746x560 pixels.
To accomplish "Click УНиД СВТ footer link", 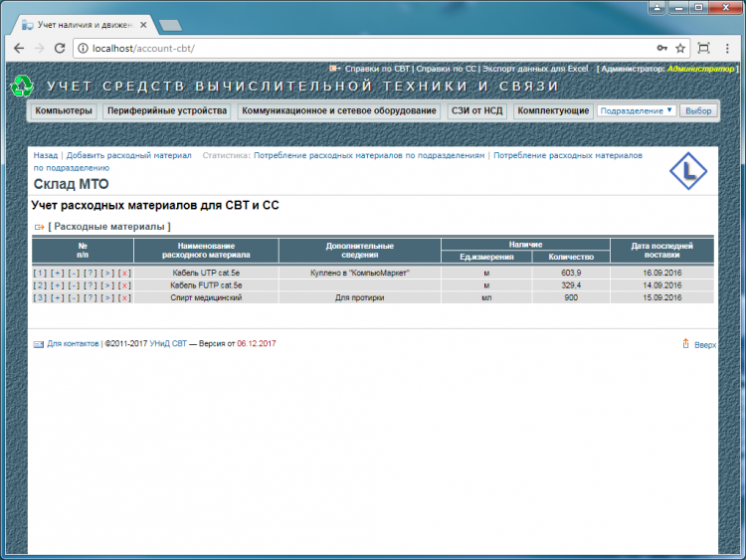I will coord(168,343).
